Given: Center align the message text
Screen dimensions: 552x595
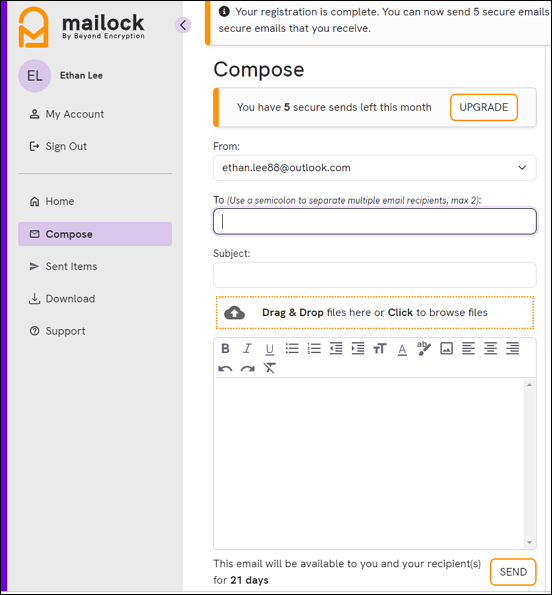Looking at the screenshot, I should (x=490, y=348).
